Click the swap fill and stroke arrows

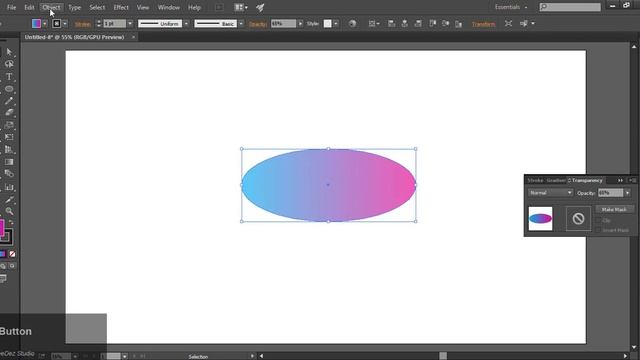(11, 223)
